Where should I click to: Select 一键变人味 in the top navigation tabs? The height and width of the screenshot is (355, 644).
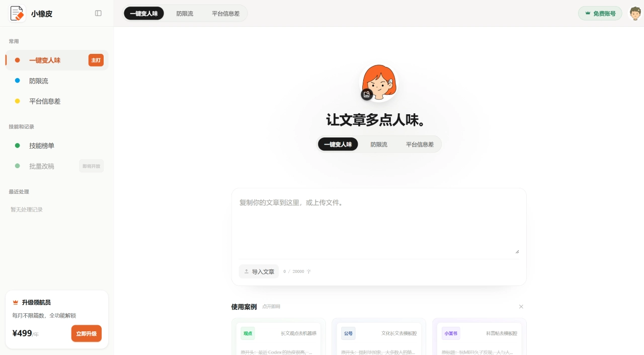pos(144,14)
